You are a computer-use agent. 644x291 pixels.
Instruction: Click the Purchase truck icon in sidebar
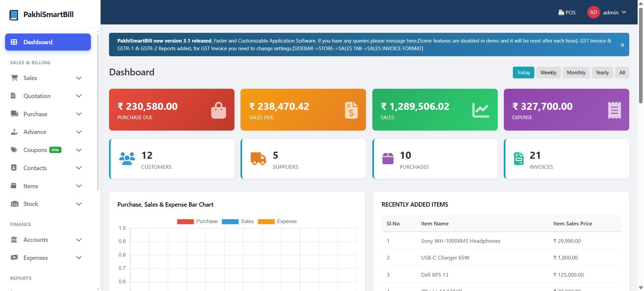point(14,114)
